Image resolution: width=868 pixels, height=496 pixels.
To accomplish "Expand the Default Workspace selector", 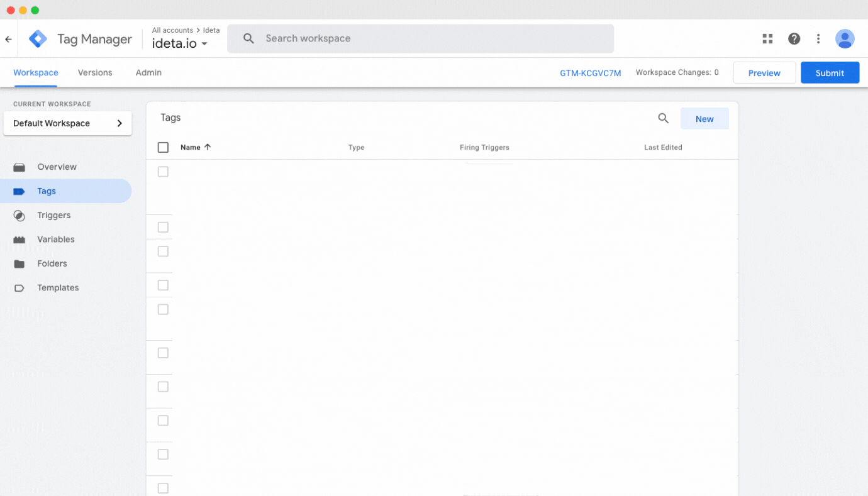I will pyautogui.click(x=67, y=123).
